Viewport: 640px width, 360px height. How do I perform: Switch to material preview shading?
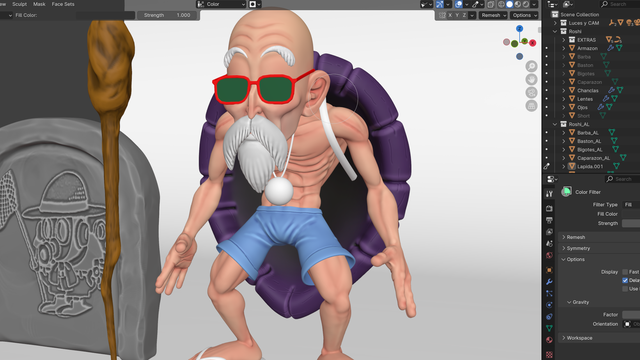(x=518, y=4)
